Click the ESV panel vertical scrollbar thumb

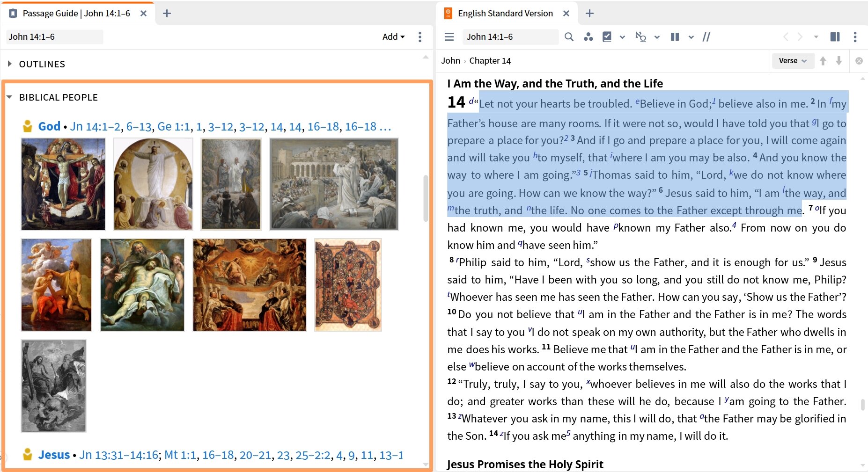[x=862, y=405]
